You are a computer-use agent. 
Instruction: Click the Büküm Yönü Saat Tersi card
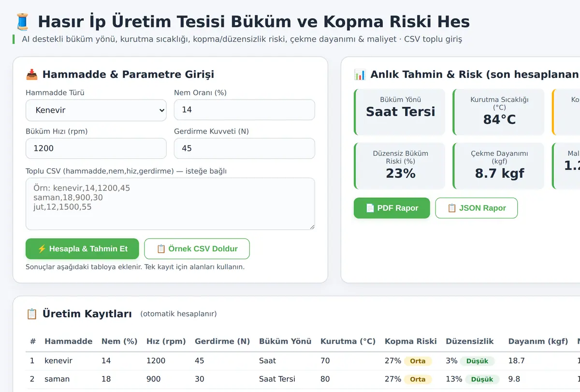400,112
